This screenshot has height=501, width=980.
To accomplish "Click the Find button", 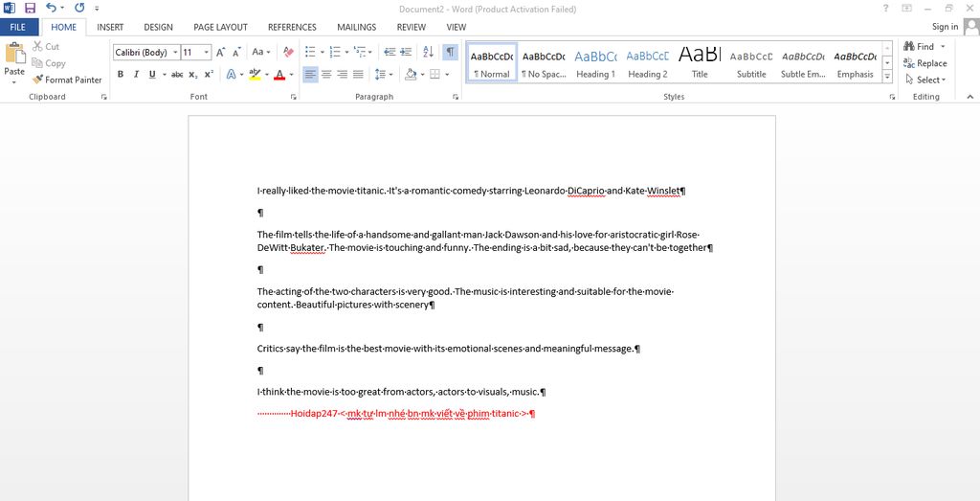I will pos(920,47).
